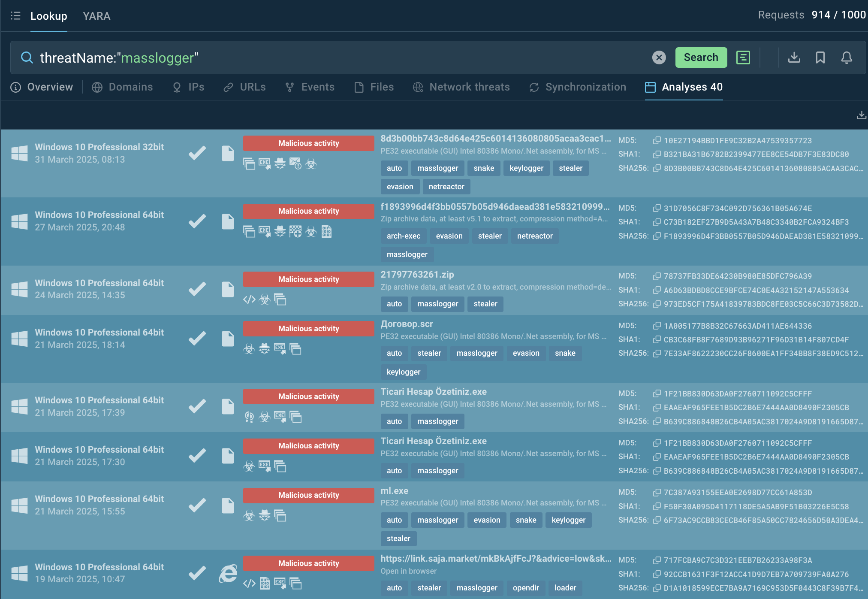This screenshot has height=599, width=868.
Task: Open the Договор.scr analysis
Action: pos(407,324)
